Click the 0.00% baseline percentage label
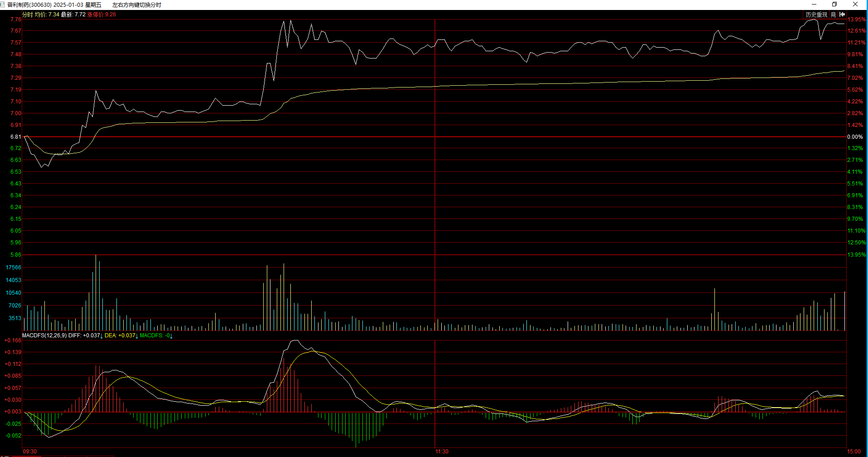The width and height of the screenshot is (868, 457). pyautogui.click(x=855, y=137)
